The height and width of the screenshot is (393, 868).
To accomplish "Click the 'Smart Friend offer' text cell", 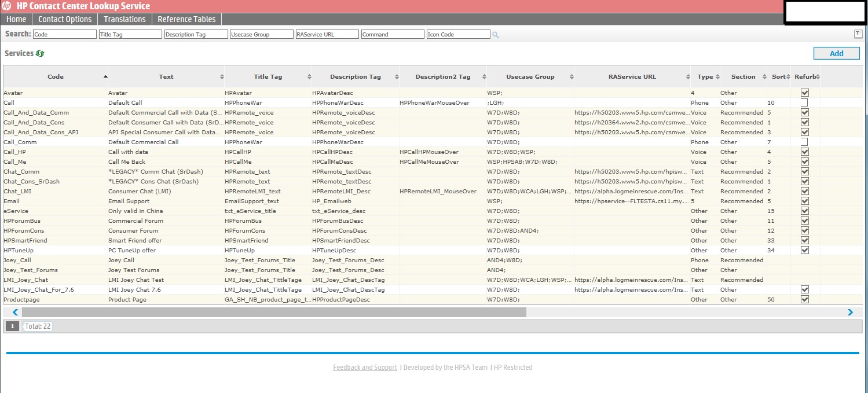I will [x=166, y=240].
